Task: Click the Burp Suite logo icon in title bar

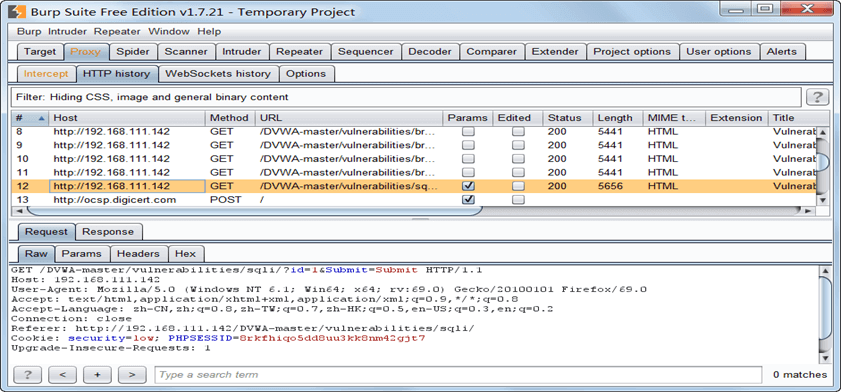Action: [18, 11]
